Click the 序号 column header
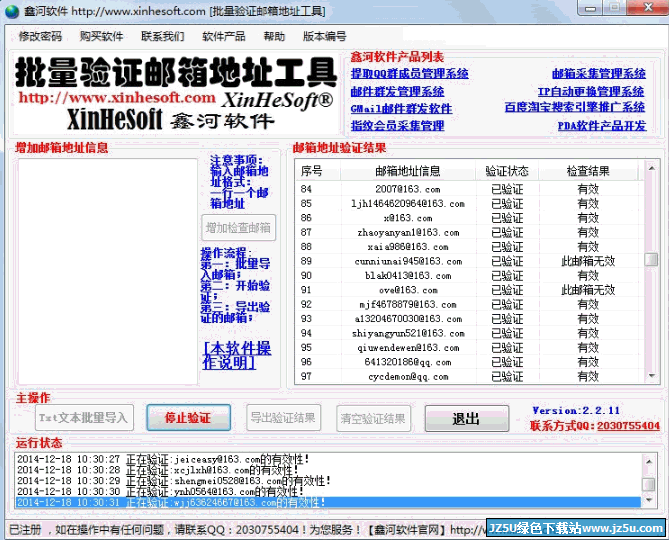Screen dimensions: 669x540 click(x=317, y=171)
